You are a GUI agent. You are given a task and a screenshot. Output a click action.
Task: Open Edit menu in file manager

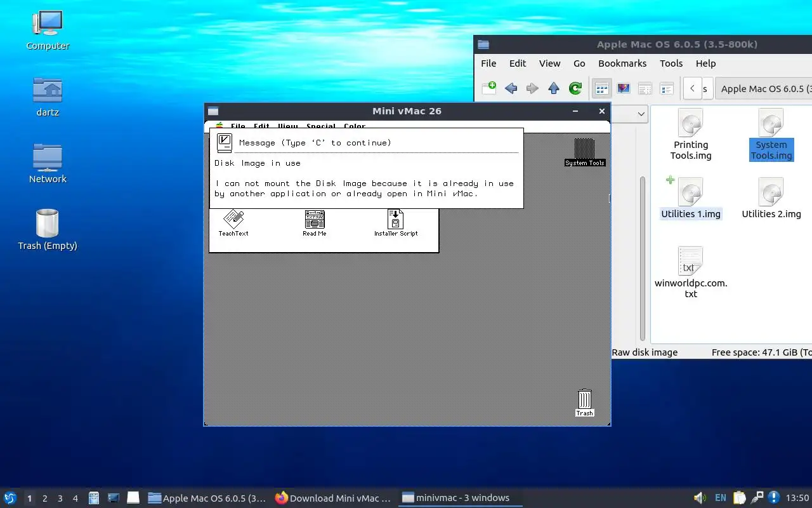(x=518, y=63)
